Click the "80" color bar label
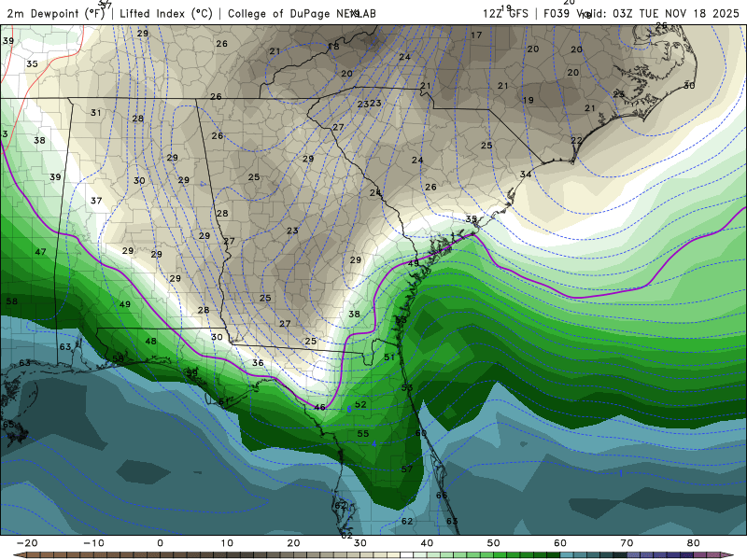Image resolution: width=747 pixels, height=560 pixels. click(x=694, y=543)
